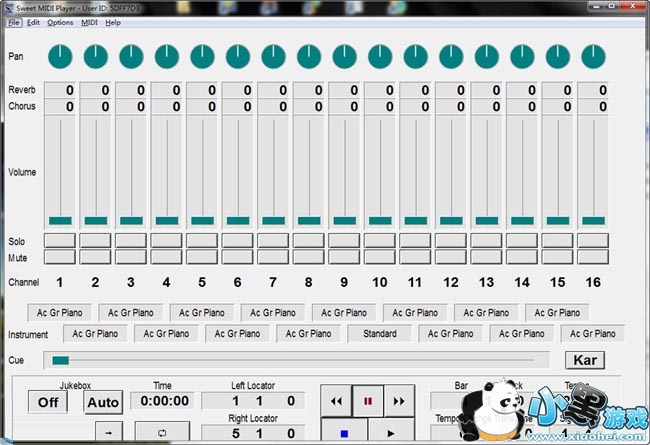Click the Pan knob for channel 7

[274, 57]
